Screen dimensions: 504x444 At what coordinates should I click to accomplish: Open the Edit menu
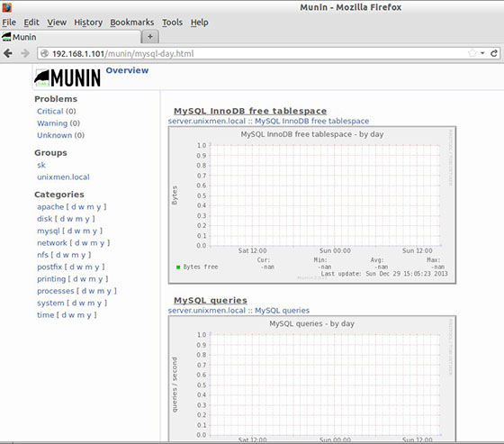pos(31,23)
